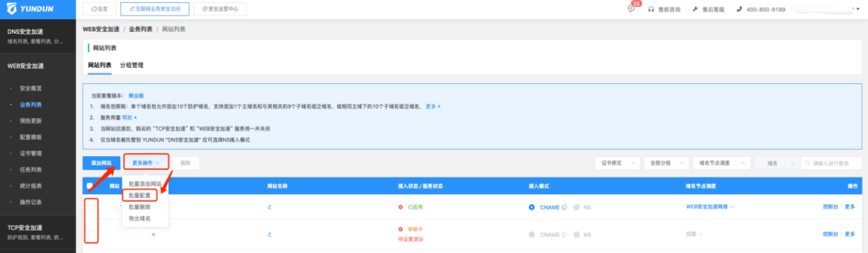The image size is (868, 253).
Task: Check the checkbox of the 审核中 row
Action: point(91,235)
